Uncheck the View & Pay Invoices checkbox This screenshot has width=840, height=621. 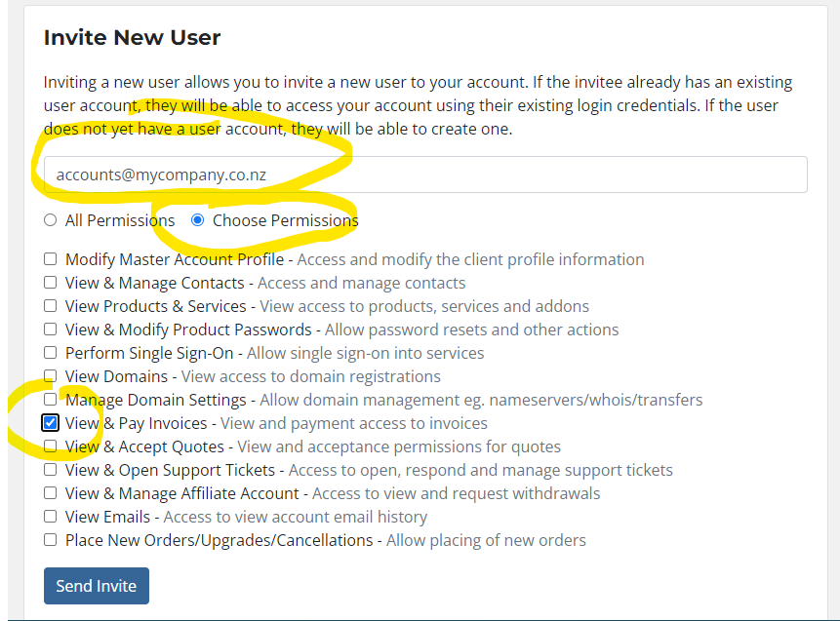(x=51, y=423)
